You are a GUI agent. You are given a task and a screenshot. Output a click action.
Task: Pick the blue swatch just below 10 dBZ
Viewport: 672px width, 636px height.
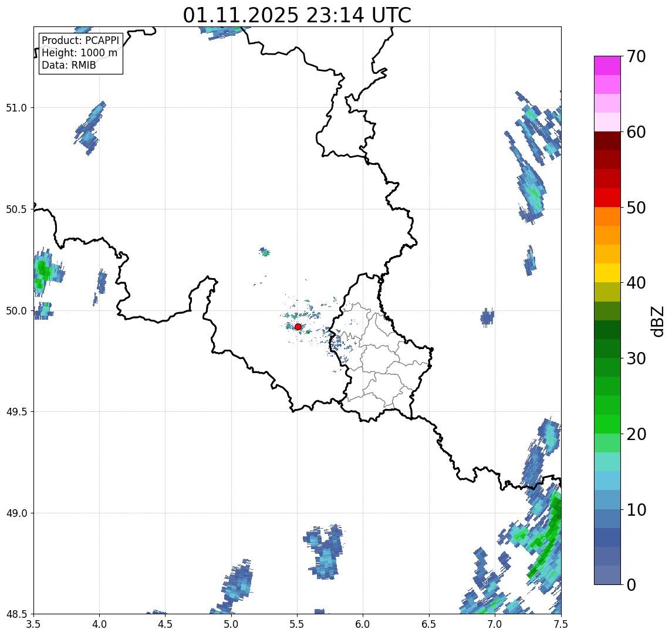pos(607,518)
